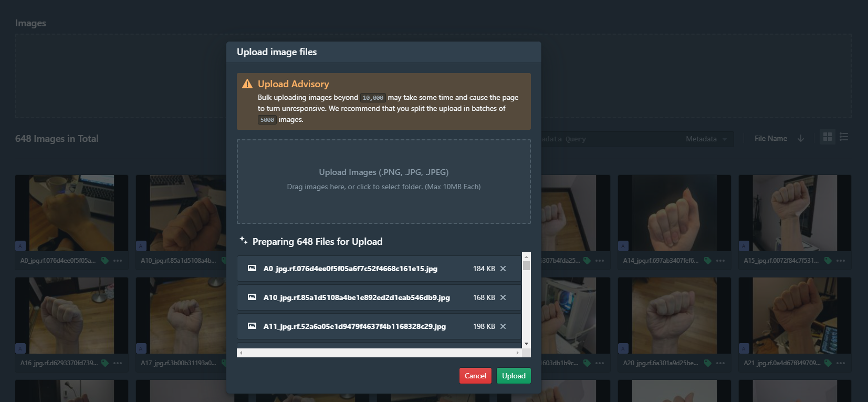
Task: Click file list scroll-up arrow
Action: pyautogui.click(x=526, y=256)
